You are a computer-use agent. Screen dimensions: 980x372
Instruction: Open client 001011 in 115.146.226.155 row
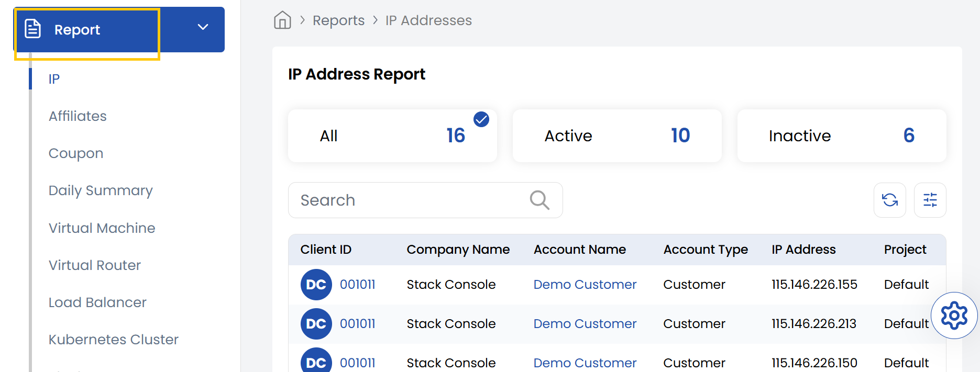tap(358, 285)
